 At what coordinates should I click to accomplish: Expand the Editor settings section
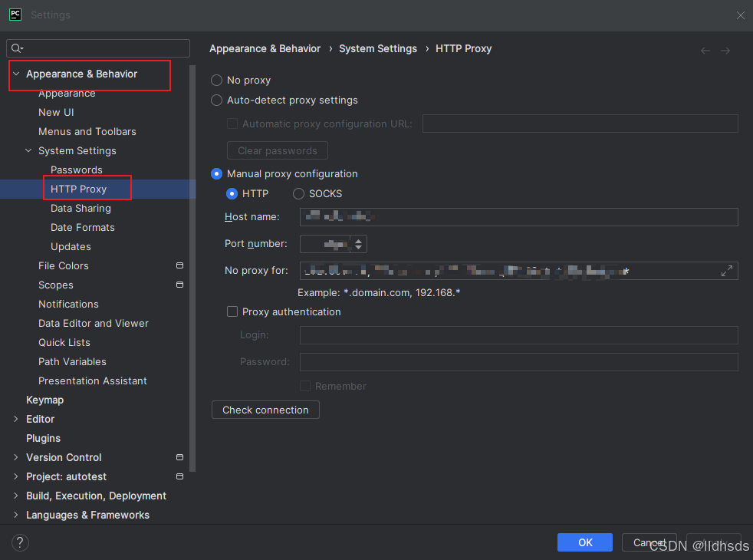16,420
